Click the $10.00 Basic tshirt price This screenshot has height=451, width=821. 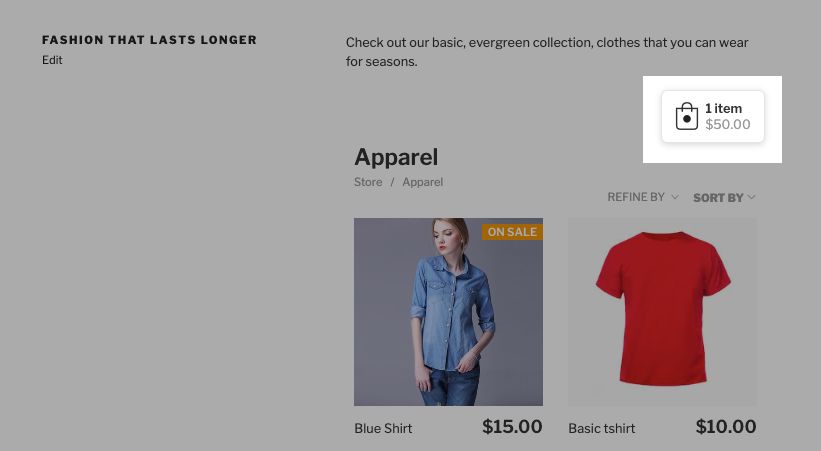click(726, 426)
